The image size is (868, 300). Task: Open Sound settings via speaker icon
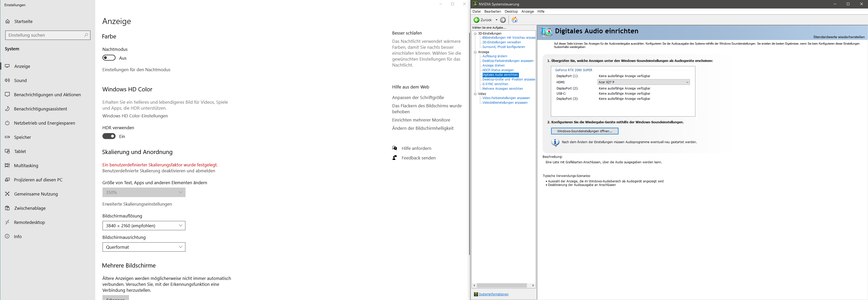(x=7, y=80)
